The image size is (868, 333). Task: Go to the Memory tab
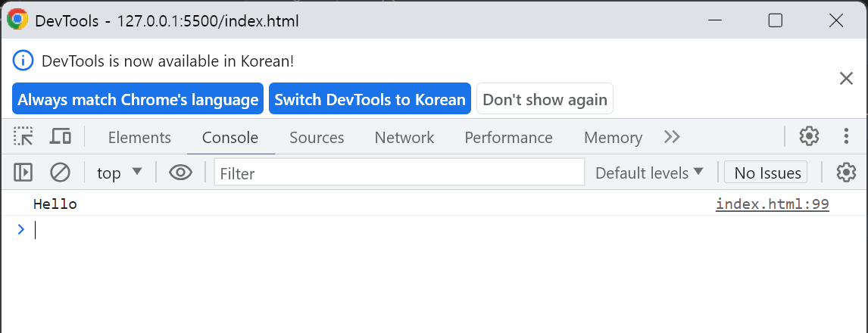click(613, 137)
